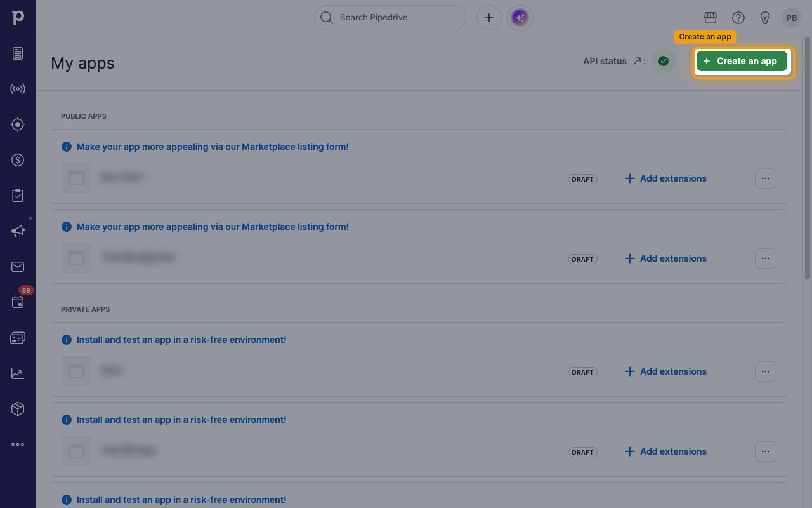The image size is (812, 508).
Task: Click Add extensions for the second private app
Action: pos(665,451)
